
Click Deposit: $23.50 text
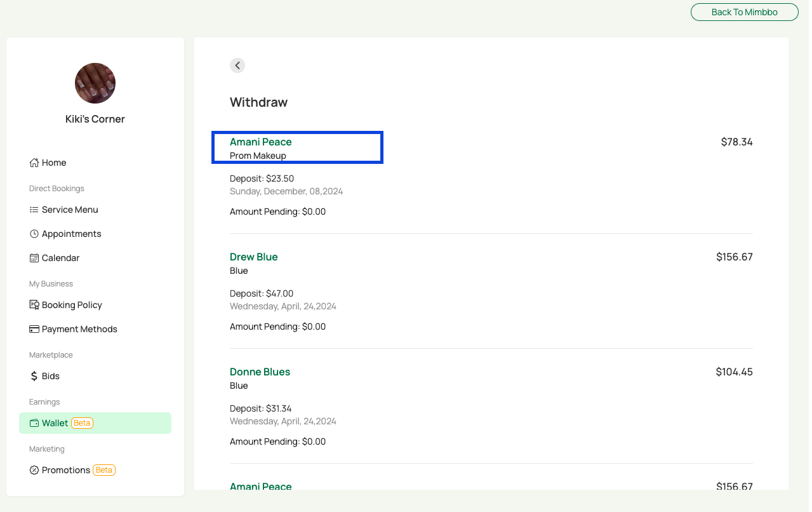(262, 179)
